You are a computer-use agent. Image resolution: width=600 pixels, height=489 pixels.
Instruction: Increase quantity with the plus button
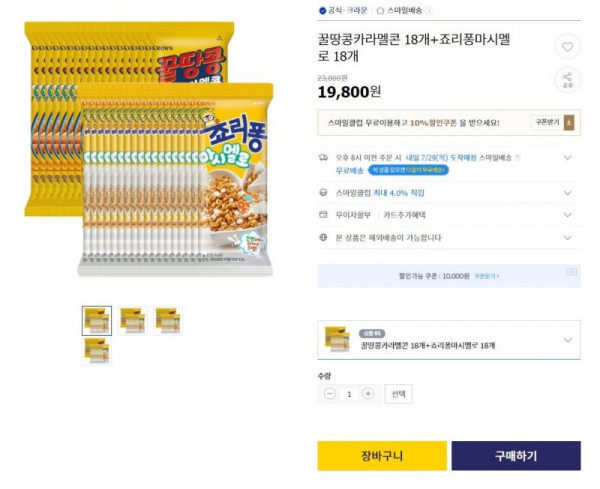pos(368,394)
